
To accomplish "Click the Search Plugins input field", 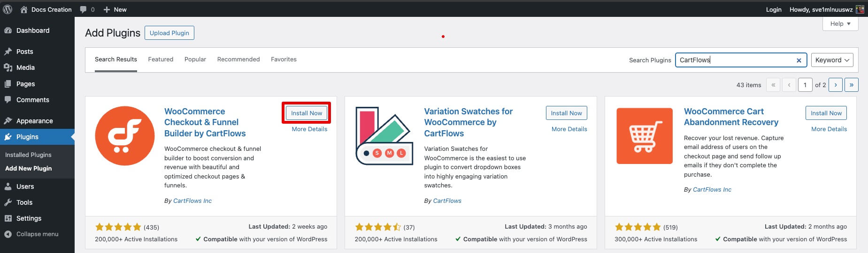I will click(x=735, y=60).
